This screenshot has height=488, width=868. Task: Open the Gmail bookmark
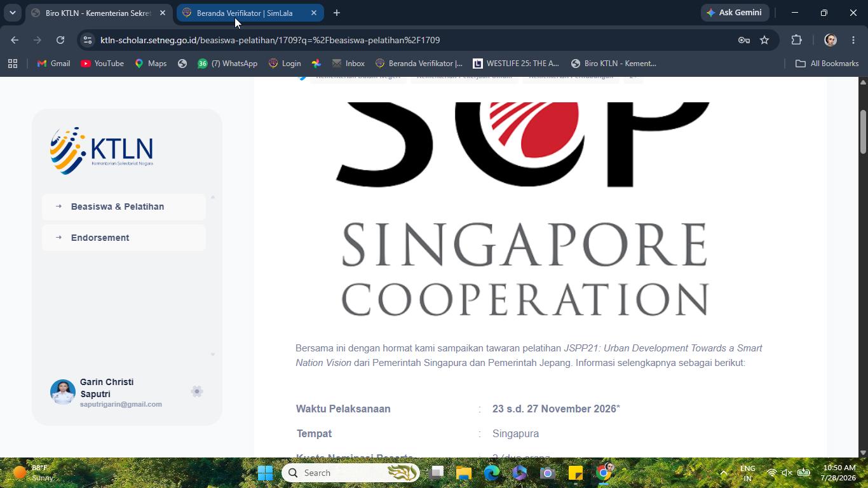click(x=53, y=64)
